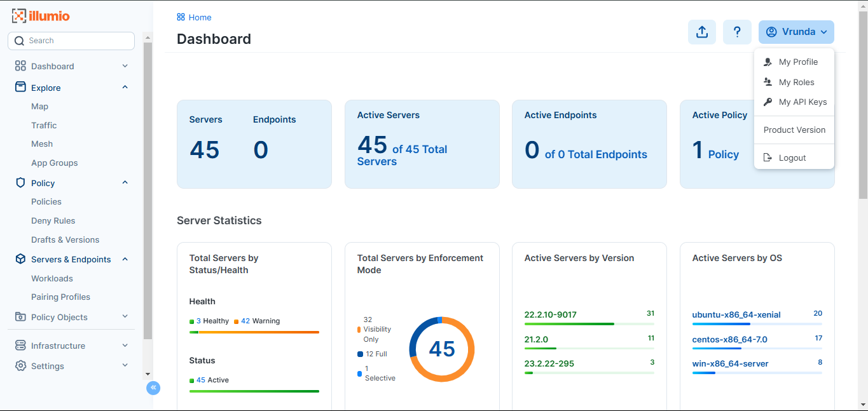Viewport: 868px width, 411px height.
Task: Collapse the Explore section chevron
Action: pyautogui.click(x=125, y=87)
